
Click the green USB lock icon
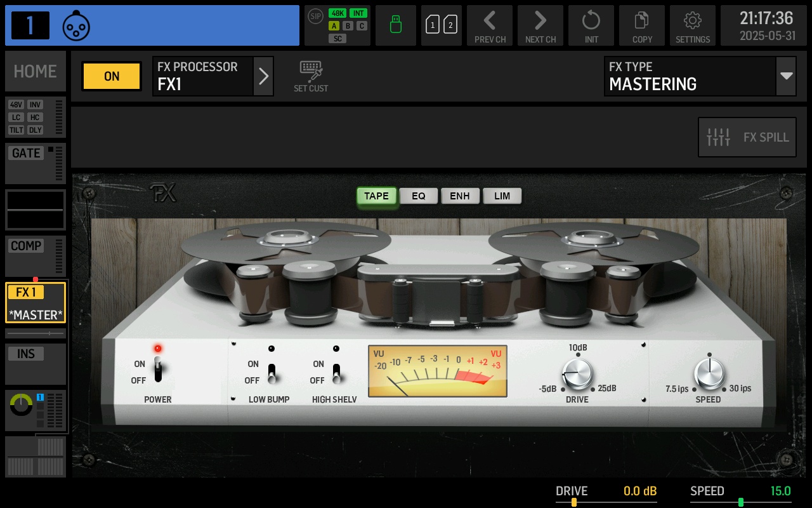tap(396, 25)
